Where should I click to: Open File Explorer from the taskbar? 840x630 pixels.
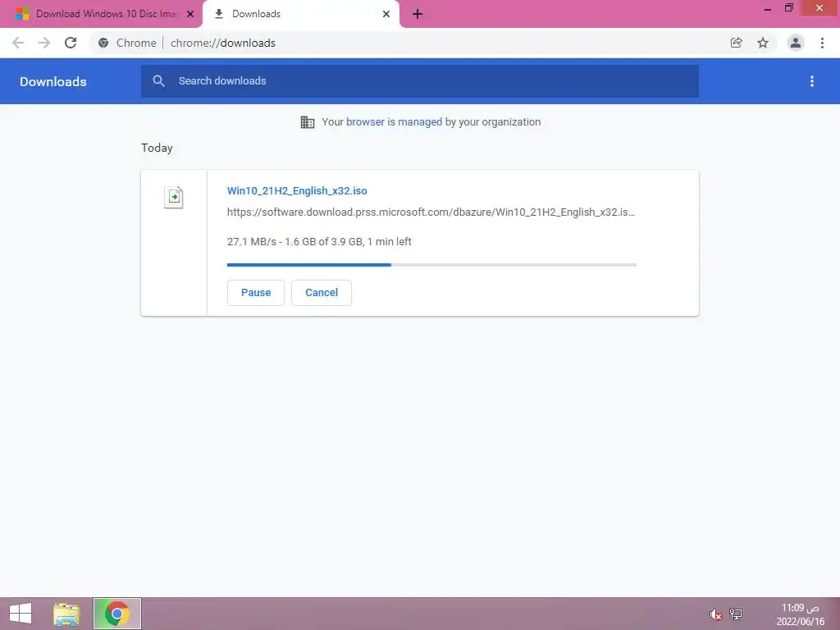[66, 614]
